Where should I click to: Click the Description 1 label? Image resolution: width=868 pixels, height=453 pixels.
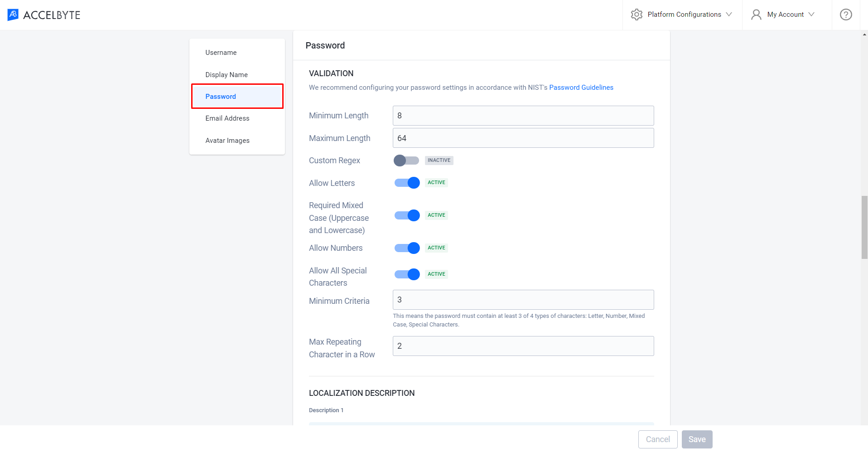(x=326, y=410)
